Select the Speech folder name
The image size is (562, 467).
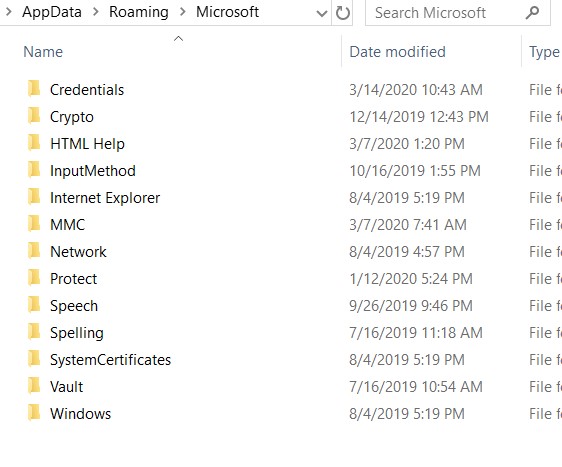pyautogui.click(x=74, y=306)
